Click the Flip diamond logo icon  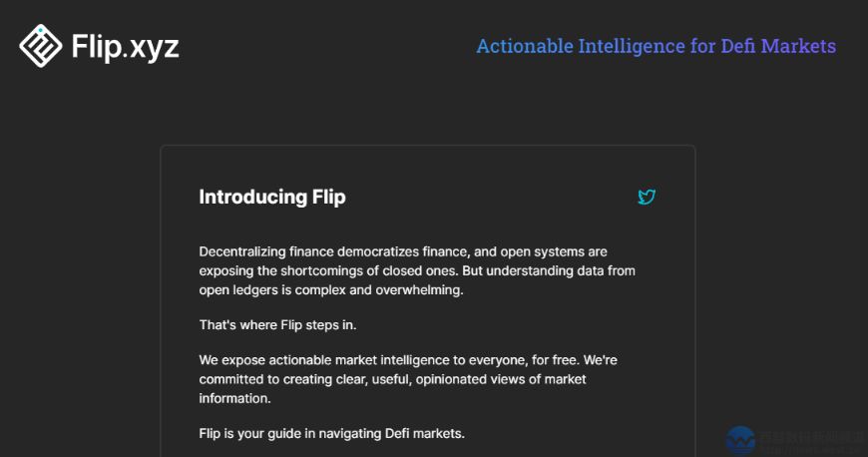41,46
